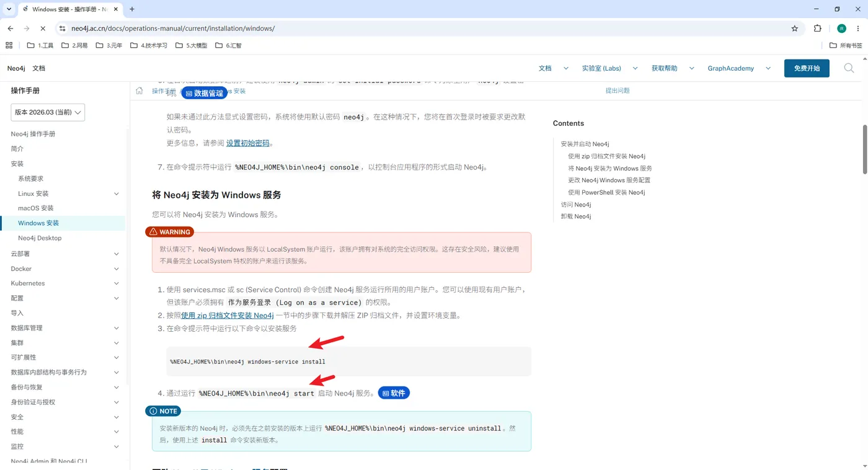
Task: Click 文档 link beside the Neo4j logo
Action: (38, 68)
